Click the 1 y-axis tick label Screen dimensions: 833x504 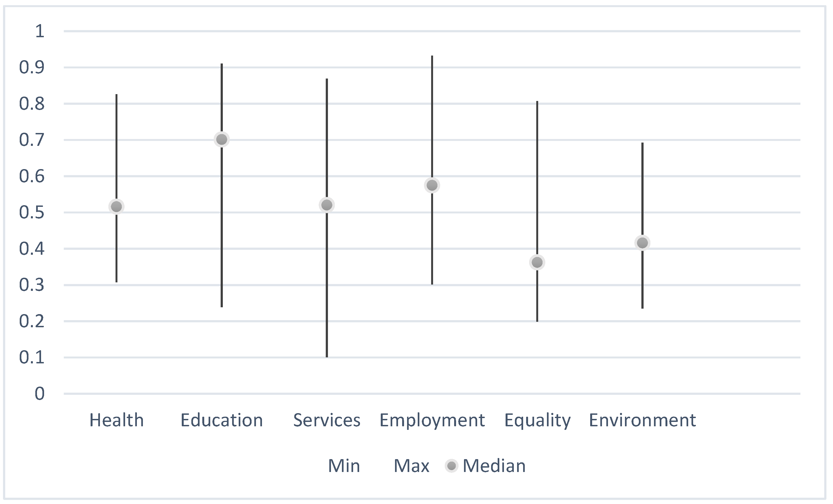click(x=39, y=31)
